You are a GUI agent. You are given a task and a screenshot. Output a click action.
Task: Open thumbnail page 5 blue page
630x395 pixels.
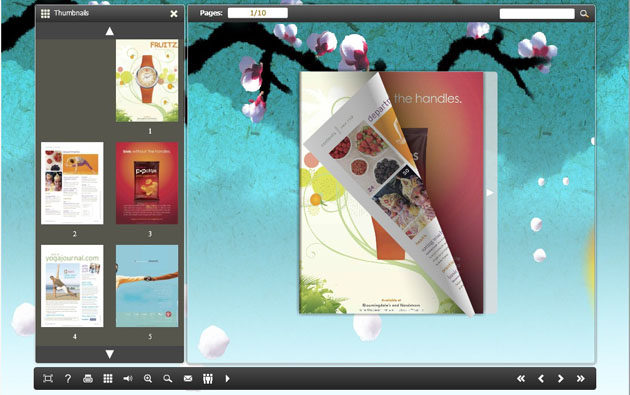coord(147,286)
